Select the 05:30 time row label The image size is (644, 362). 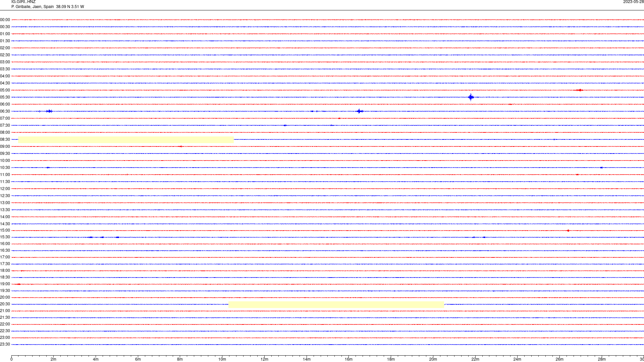click(5, 97)
